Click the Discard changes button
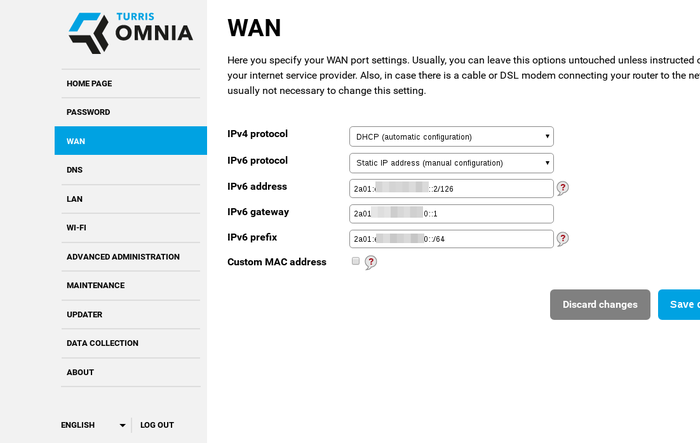 tap(600, 305)
